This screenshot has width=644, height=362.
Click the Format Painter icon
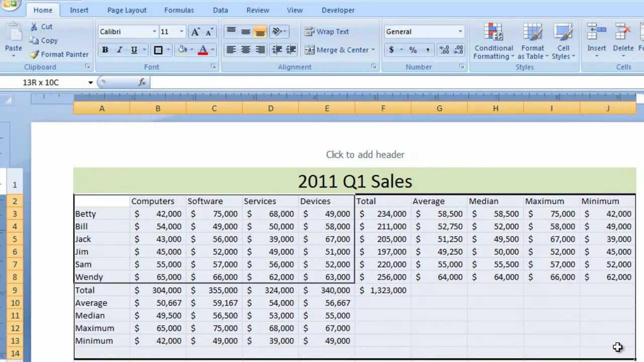coord(34,54)
